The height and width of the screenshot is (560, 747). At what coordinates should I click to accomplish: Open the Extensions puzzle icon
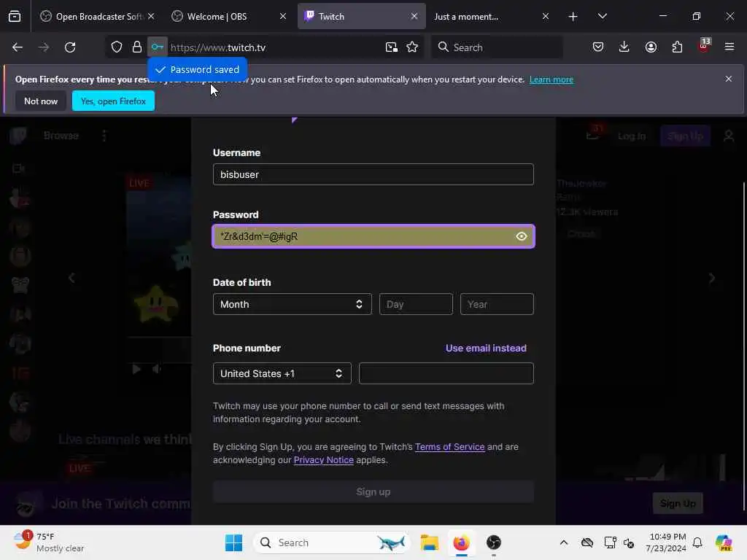tap(677, 47)
